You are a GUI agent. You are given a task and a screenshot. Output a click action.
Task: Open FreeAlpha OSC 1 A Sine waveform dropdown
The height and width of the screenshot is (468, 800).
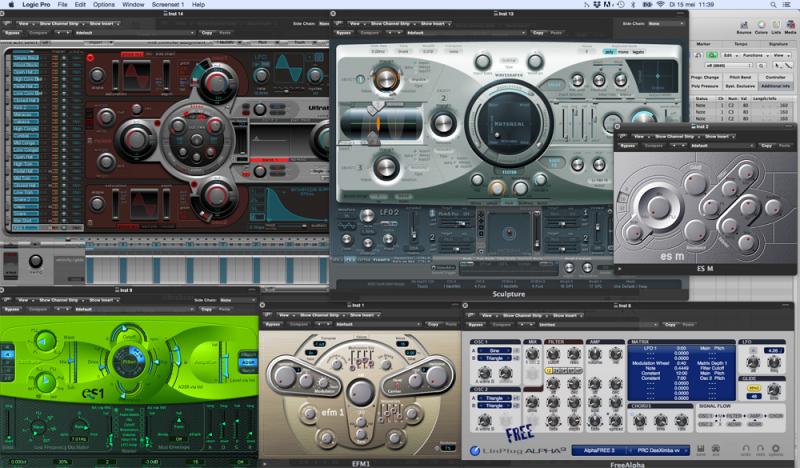pyautogui.click(x=494, y=351)
